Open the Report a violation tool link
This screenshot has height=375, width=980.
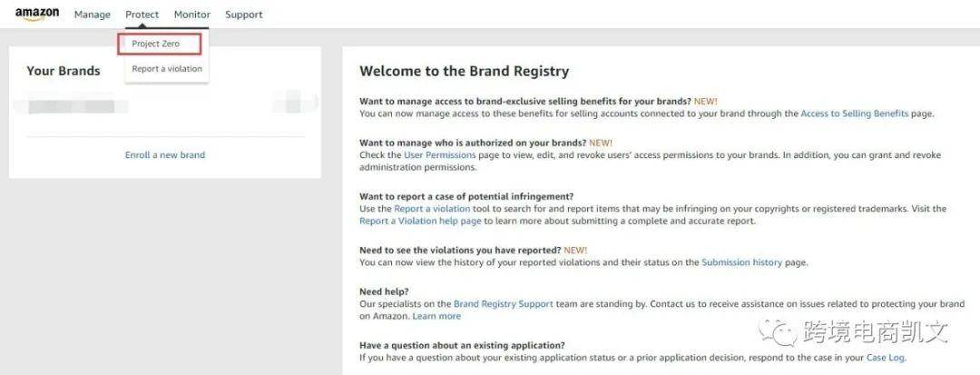point(434,209)
